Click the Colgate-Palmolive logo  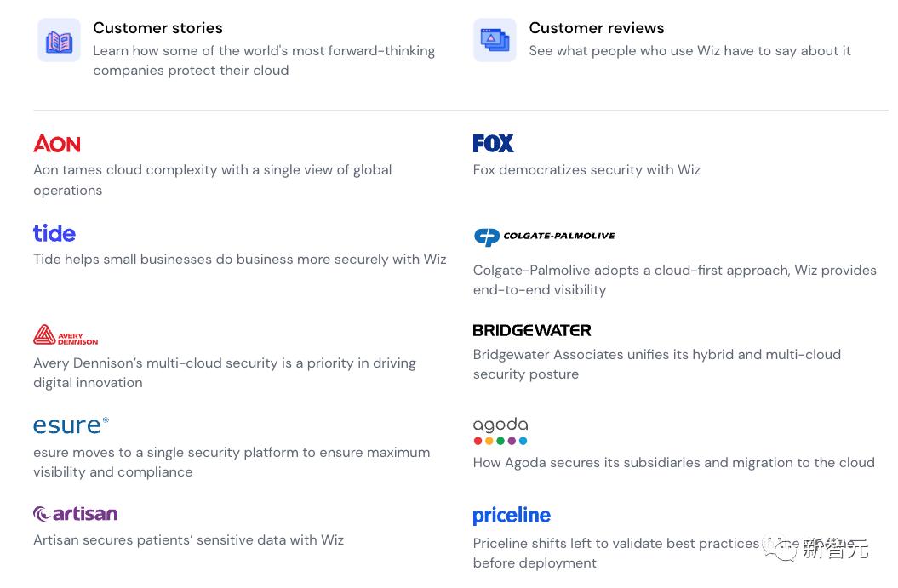click(x=544, y=237)
